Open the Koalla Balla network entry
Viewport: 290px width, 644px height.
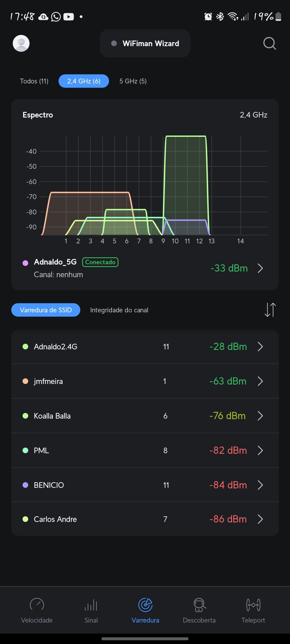coord(52,416)
